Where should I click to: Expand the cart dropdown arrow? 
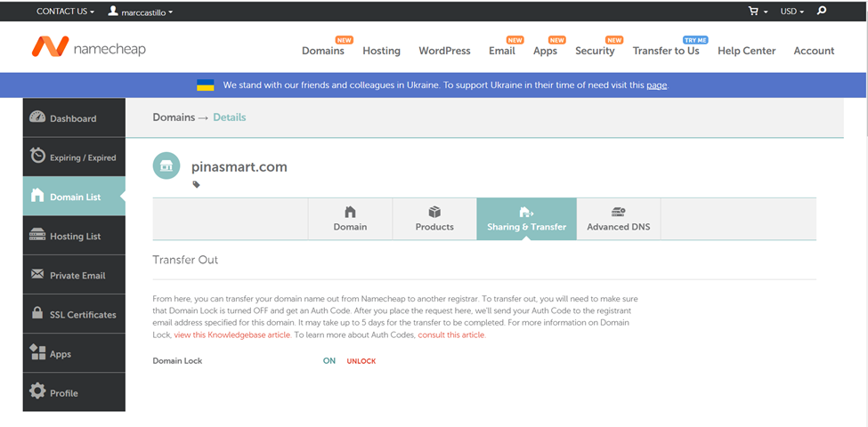[766, 12]
